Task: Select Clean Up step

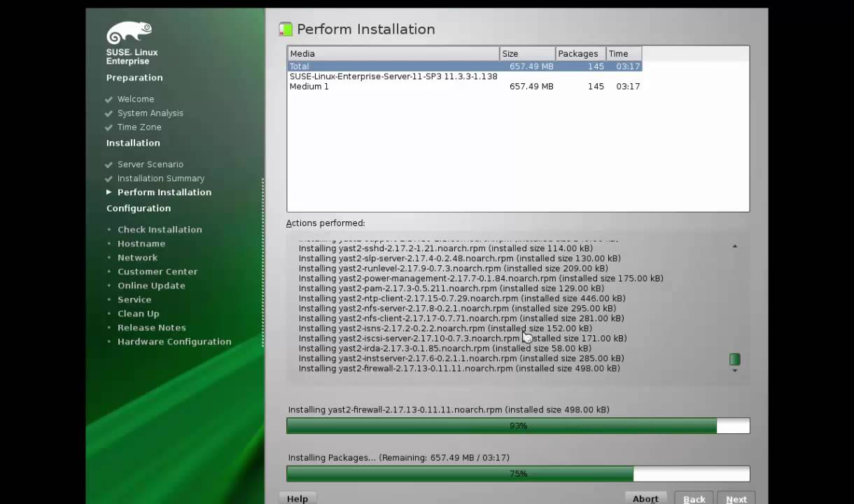Action: [139, 314]
